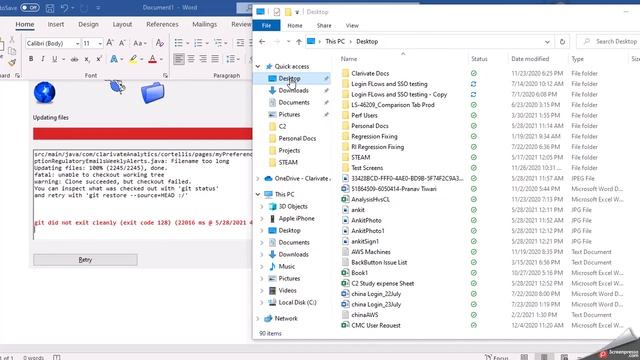This screenshot has height=360, width=640.
Task: Open Font dialog launcher
Action: 165,76
